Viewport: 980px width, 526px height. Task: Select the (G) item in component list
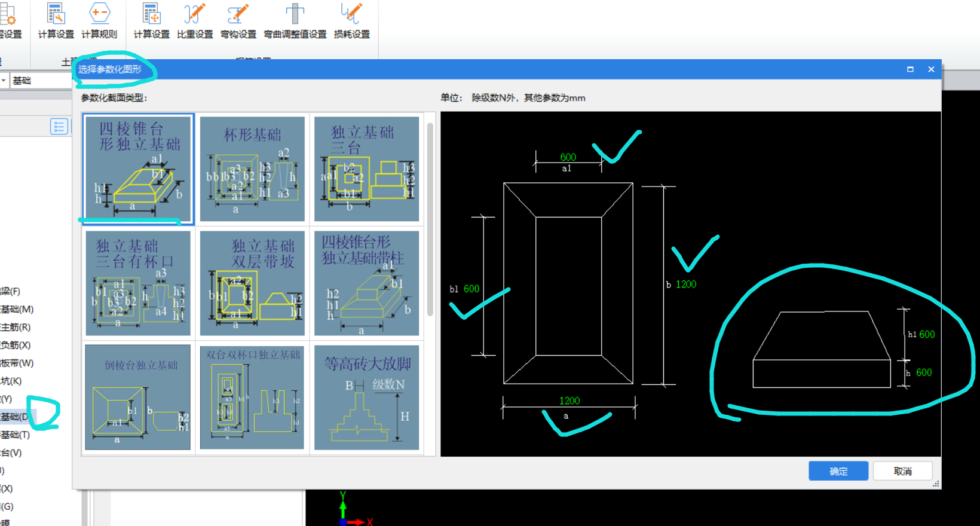(x=7, y=506)
